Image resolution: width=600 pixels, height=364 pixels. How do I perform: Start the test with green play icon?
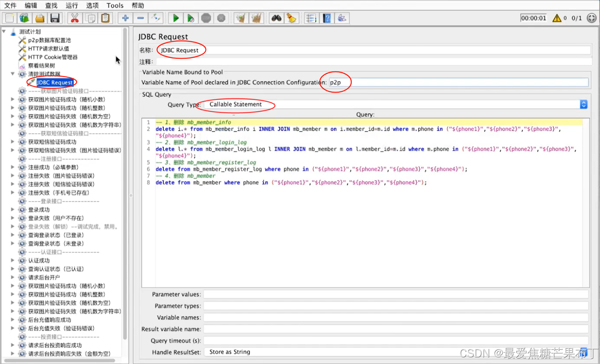pos(176,18)
